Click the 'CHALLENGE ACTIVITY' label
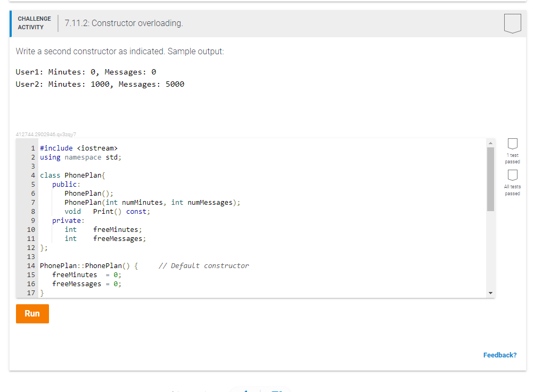 tap(35, 23)
